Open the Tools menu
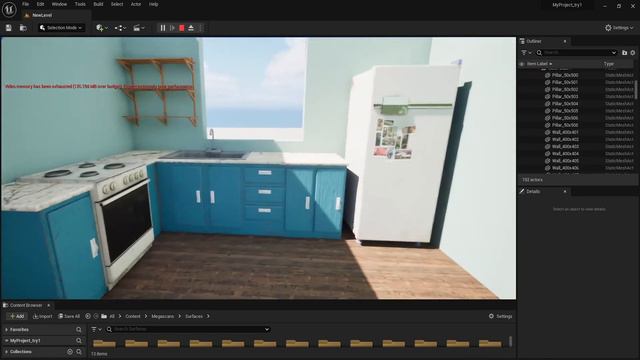Viewport: 640px width, 360px height. pyautogui.click(x=80, y=4)
